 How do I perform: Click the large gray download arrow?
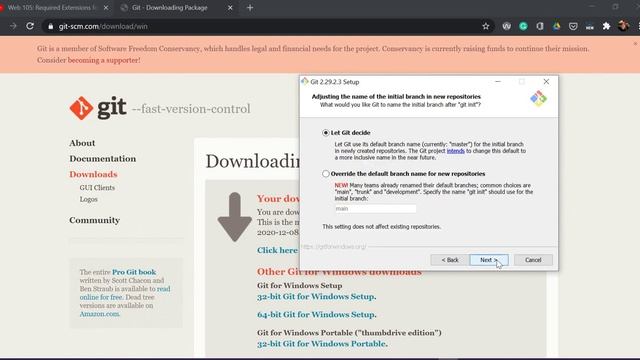235,217
